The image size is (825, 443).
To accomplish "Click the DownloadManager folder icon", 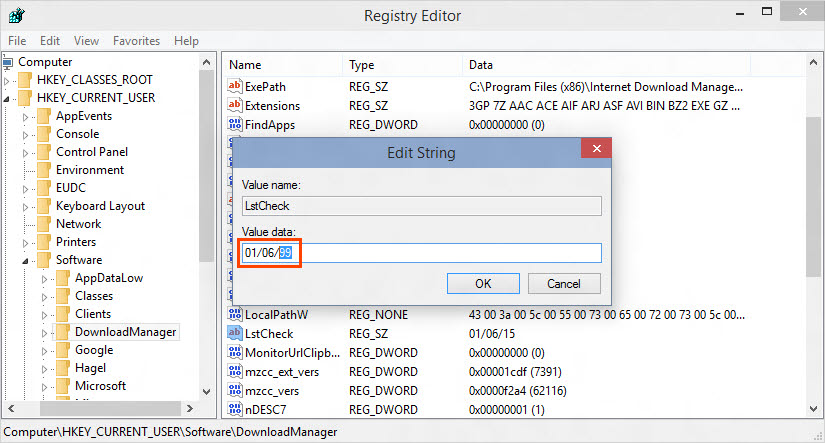I will coord(63,332).
